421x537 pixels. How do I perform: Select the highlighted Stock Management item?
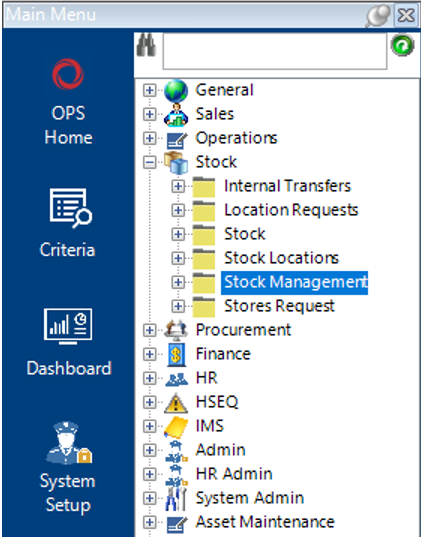click(295, 283)
